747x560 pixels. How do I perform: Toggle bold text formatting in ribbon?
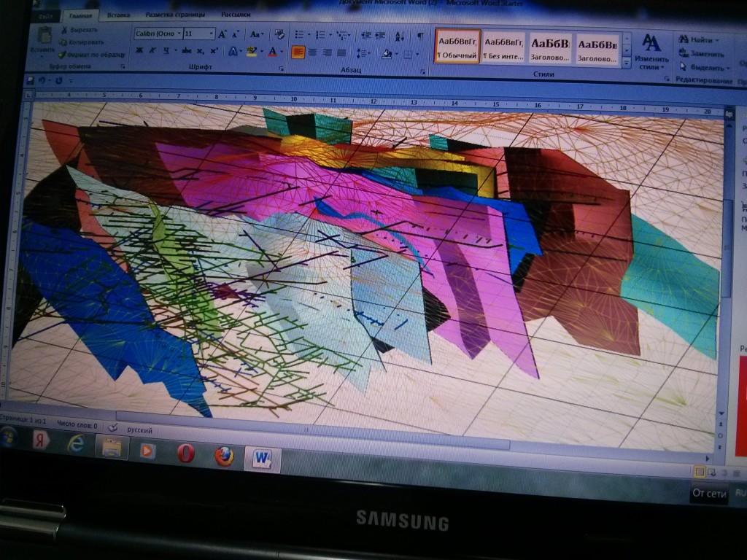click(x=139, y=50)
